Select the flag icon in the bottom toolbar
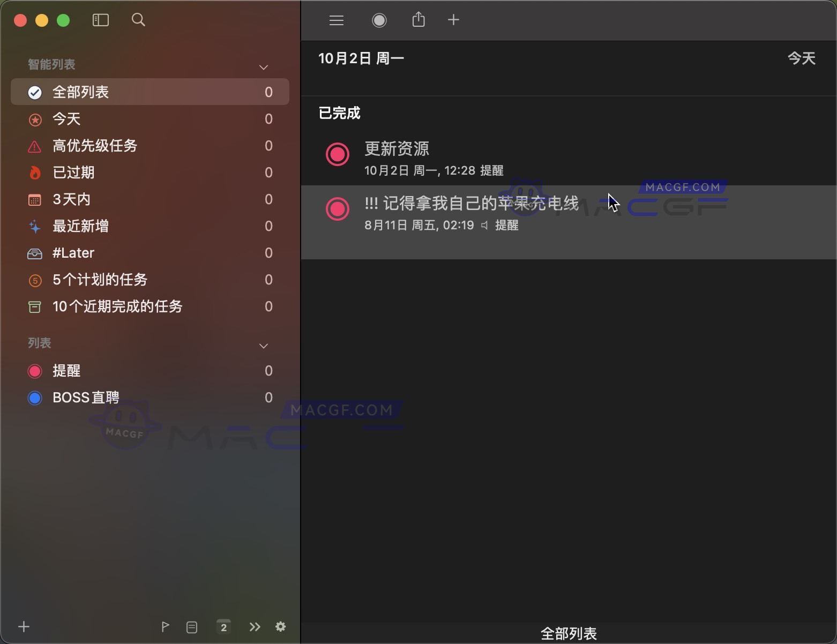837x644 pixels. (x=165, y=627)
